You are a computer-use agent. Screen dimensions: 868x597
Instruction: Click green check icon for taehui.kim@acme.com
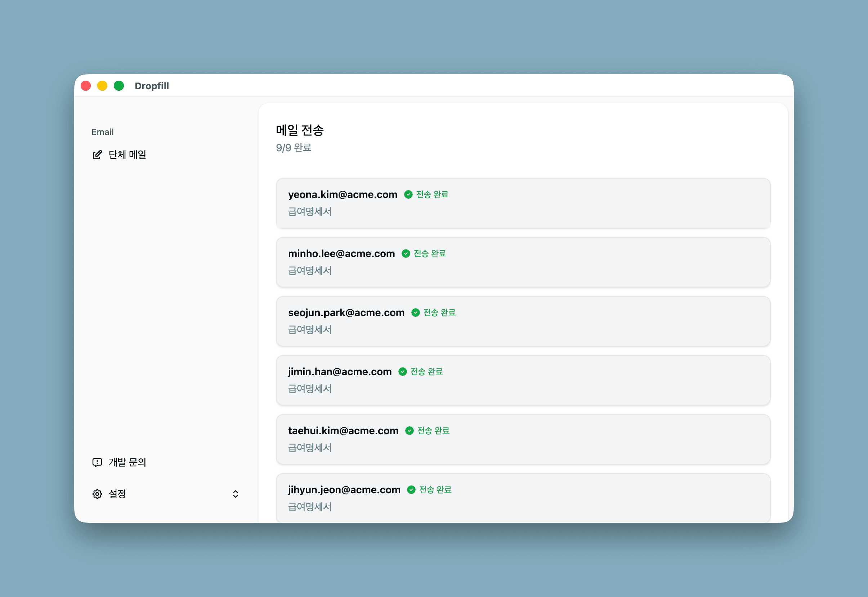[409, 431]
